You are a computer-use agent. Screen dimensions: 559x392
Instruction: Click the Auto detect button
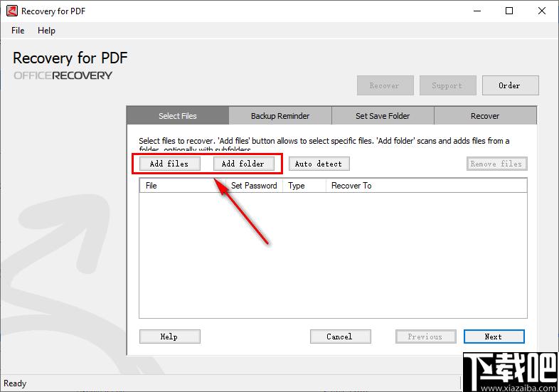click(x=319, y=164)
